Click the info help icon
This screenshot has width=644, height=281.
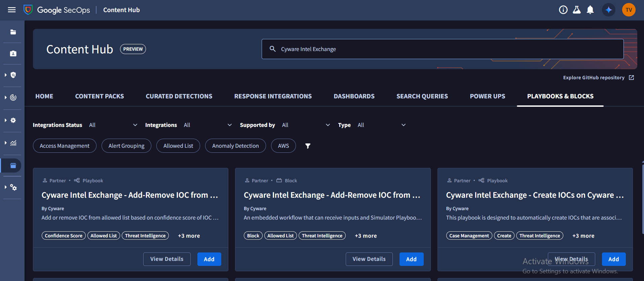pyautogui.click(x=563, y=10)
